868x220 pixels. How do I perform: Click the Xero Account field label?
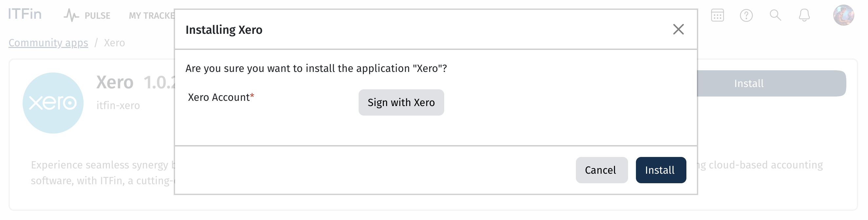(x=221, y=97)
